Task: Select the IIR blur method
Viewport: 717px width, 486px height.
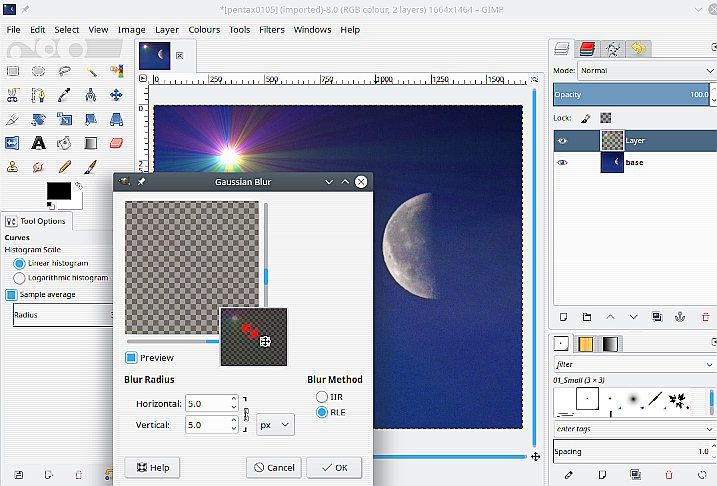Action: (322, 397)
